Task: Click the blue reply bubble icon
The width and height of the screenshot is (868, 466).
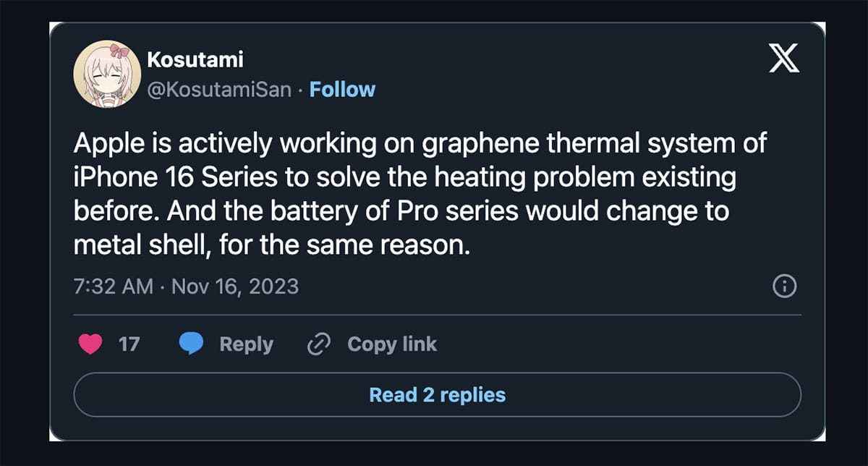Action: click(191, 344)
